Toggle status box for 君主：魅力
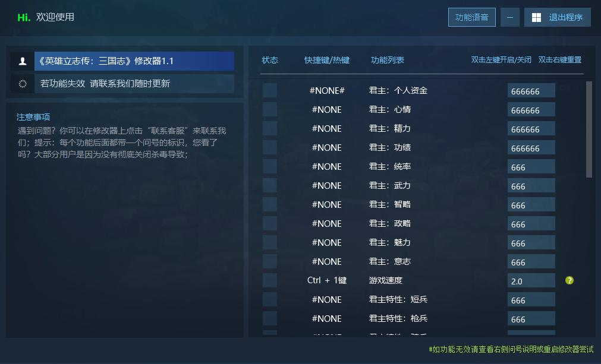Viewport: 601px width, 364px height. click(270, 242)
